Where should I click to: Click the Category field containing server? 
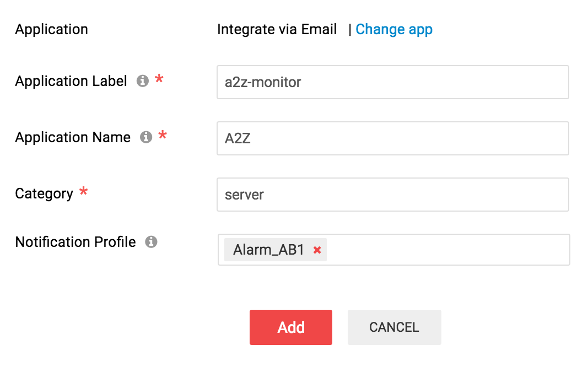392,195
